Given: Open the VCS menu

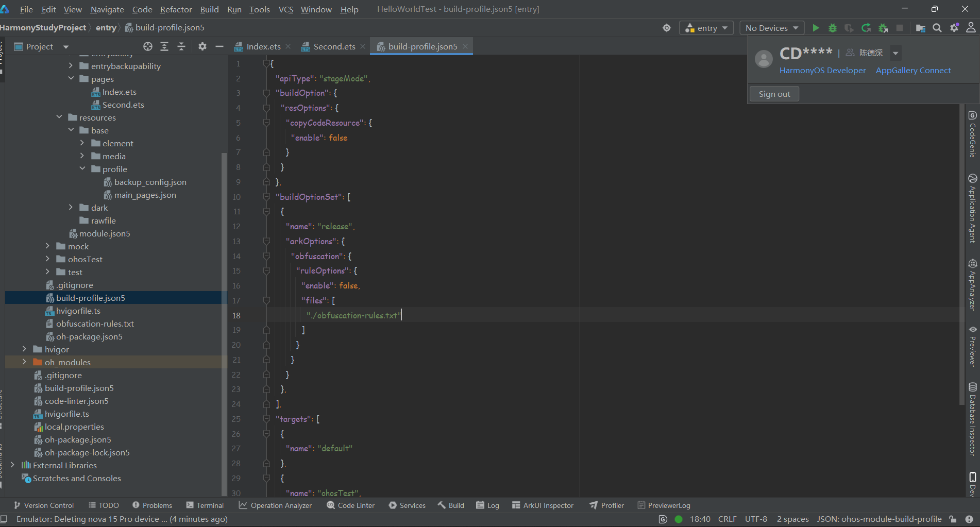Looking at the screenshot, I should 286,9.
